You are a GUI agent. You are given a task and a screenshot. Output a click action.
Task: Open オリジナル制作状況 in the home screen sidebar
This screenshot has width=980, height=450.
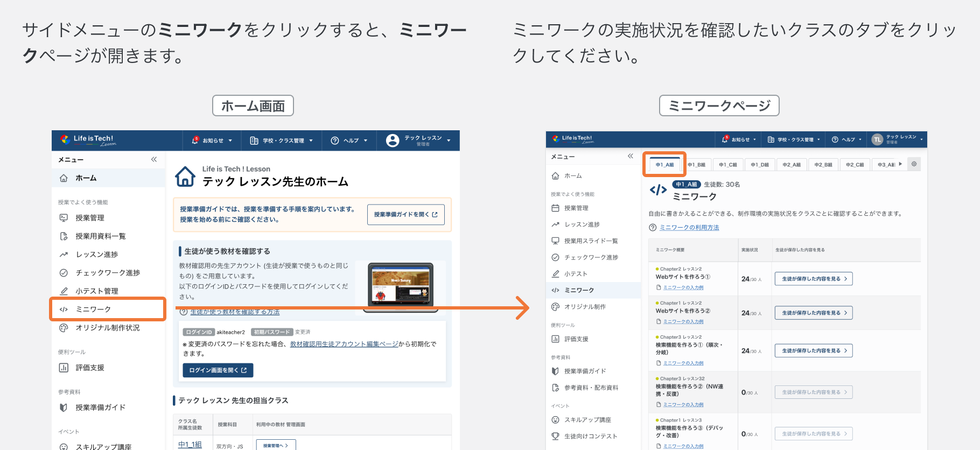click(108, 328)
